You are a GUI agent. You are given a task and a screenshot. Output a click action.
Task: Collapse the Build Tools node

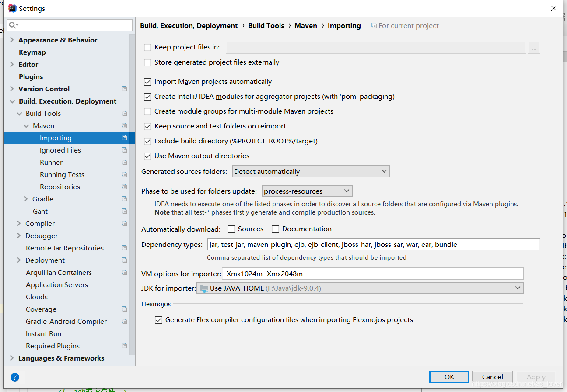(x=19, y=113)
